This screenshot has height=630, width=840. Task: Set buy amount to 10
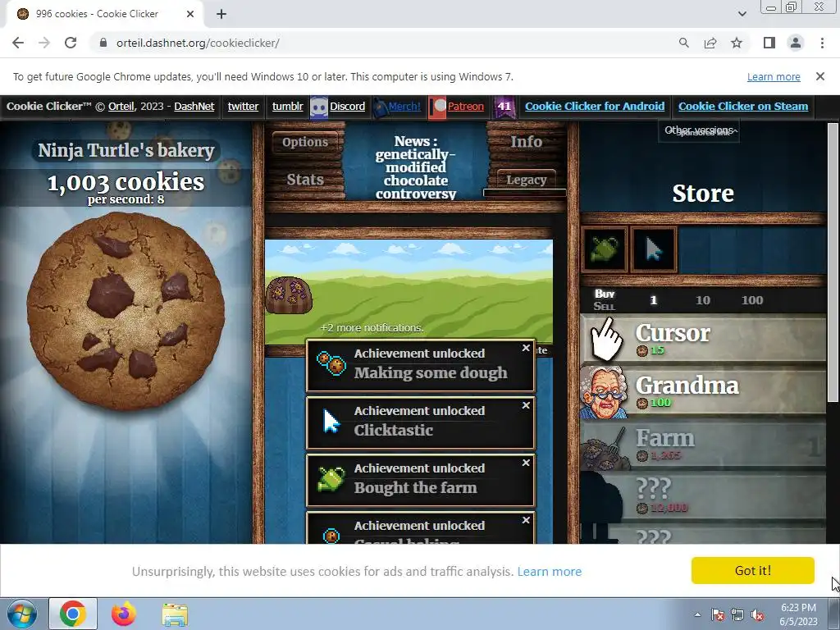pyautogui.click(x=703, y=300)
